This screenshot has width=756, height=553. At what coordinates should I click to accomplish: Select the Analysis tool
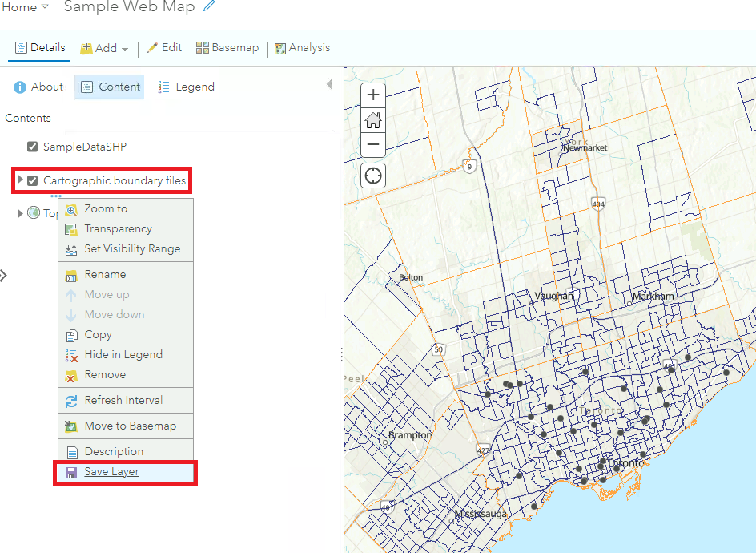[302, 47]
